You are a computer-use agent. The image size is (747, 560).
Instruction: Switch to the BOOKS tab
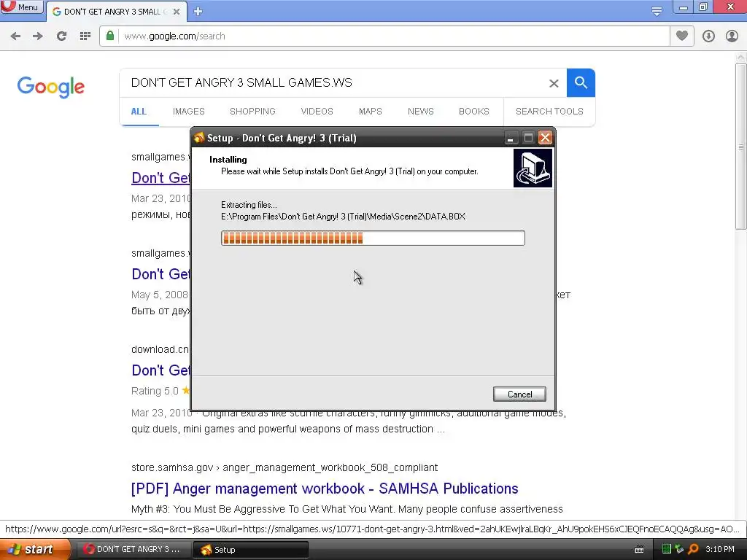474,112
